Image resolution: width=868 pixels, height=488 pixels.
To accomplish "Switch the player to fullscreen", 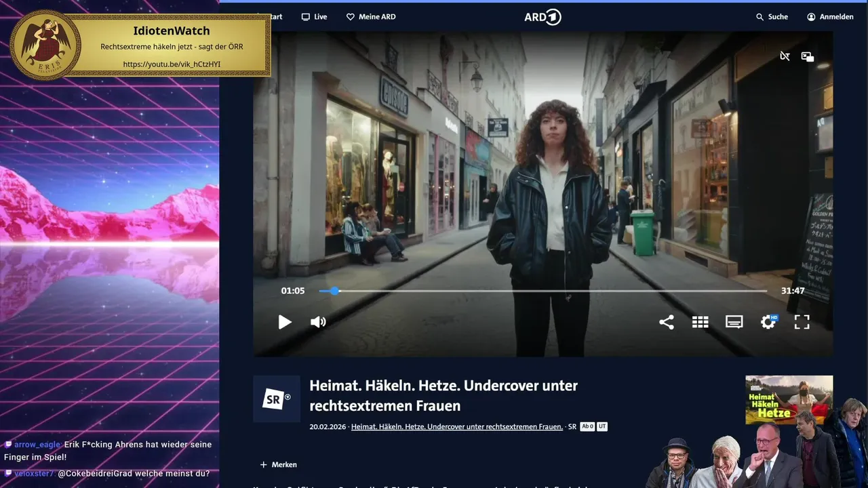I will (802, 322).
